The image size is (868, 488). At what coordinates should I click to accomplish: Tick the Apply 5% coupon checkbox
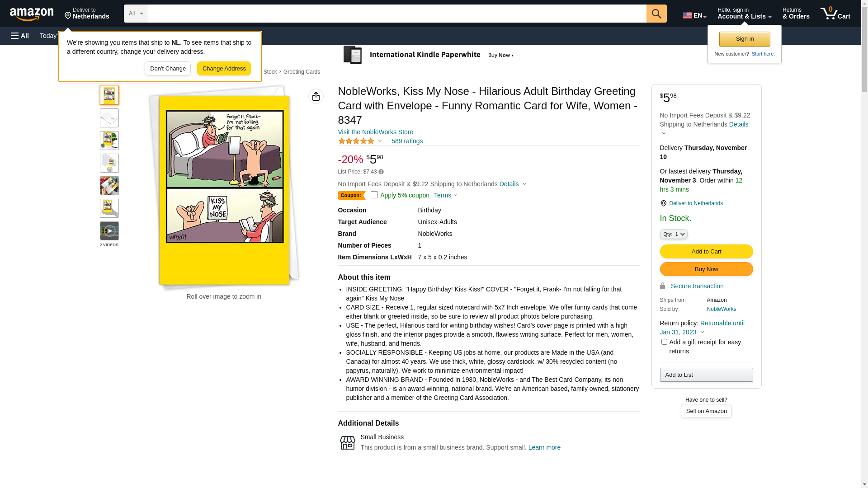click(x=374, y=195)
